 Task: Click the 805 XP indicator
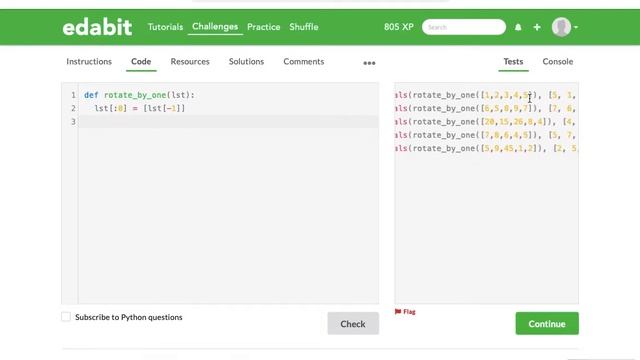[399, 27]
